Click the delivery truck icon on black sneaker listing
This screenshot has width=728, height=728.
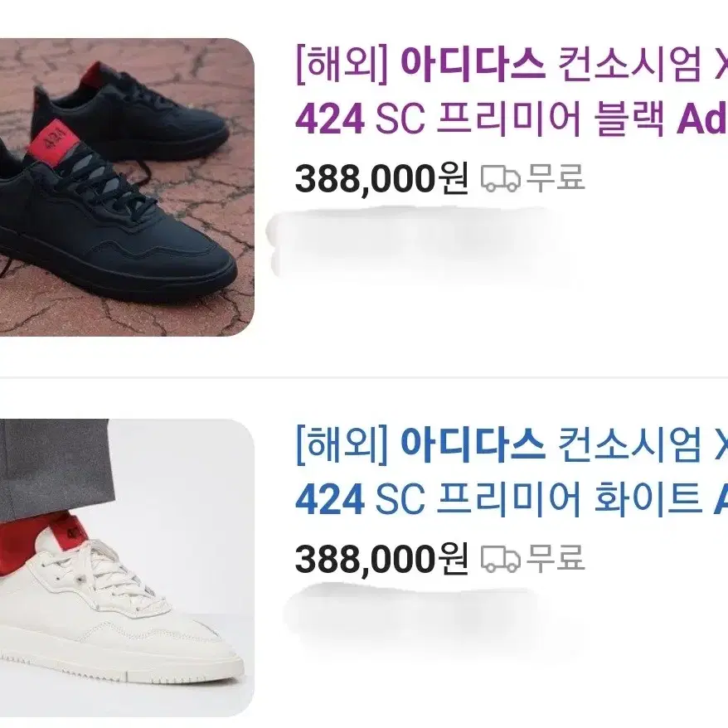[500, 179]
